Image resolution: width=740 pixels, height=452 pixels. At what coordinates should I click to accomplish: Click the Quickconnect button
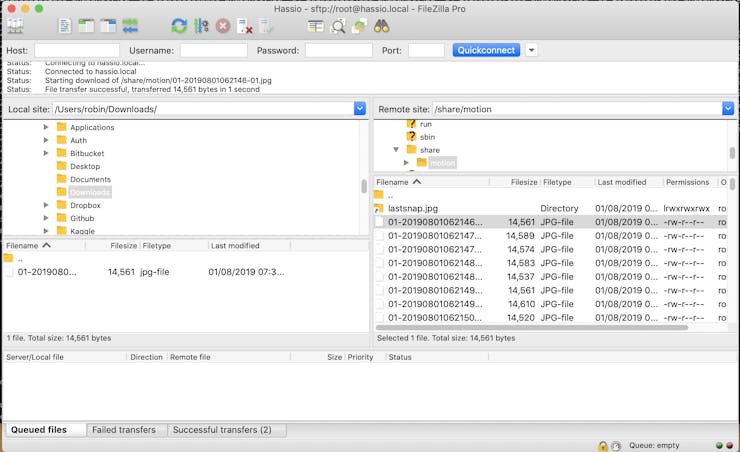tap(486, 50)
